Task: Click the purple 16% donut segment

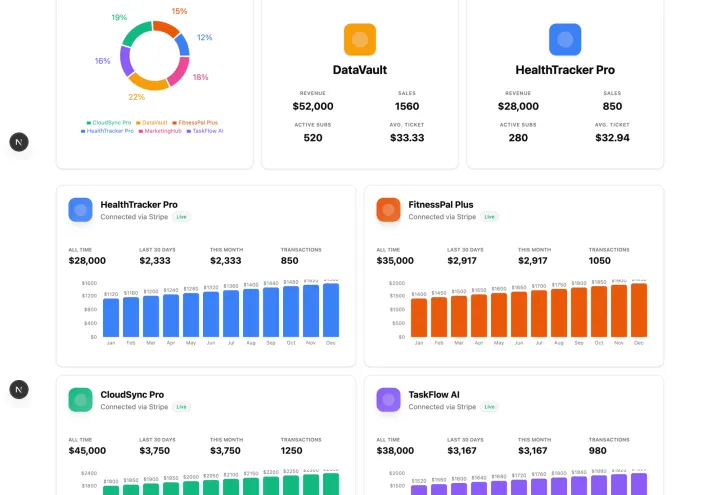Action: [126, 61]
